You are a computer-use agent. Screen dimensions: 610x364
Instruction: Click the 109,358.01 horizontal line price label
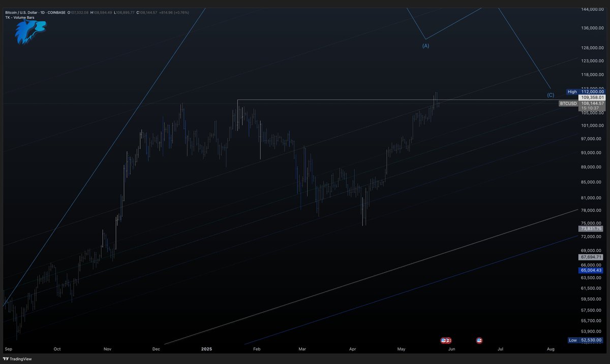tap(592, 97)
